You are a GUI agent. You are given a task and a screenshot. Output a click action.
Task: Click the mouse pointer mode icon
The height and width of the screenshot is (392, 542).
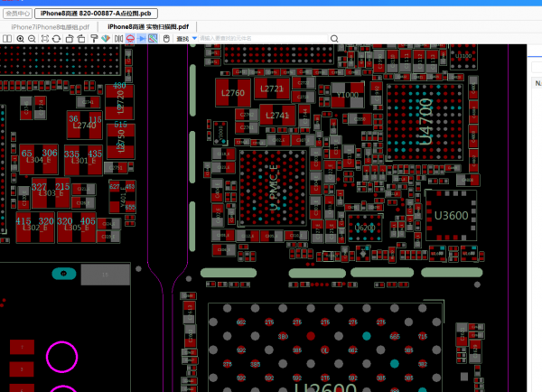(166, 39)
